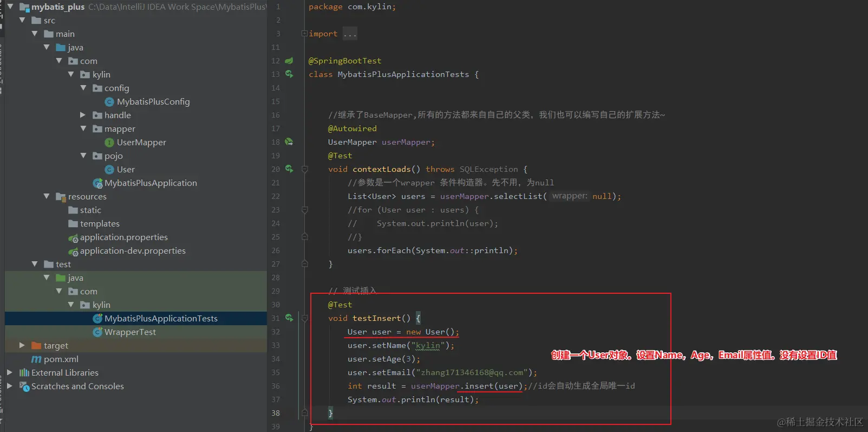
Task: Click the WrapperTest class icon
Action: click(x=97, y=332)
